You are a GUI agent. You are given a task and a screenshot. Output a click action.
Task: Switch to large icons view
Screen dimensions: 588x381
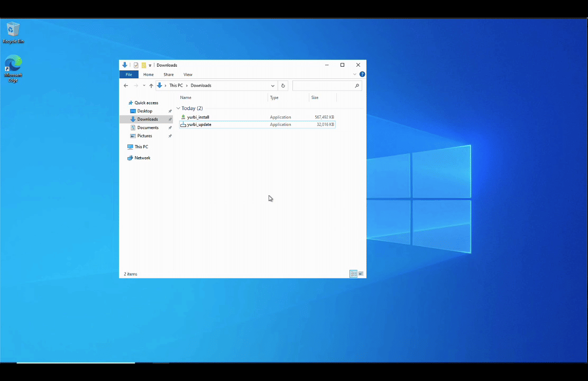(361, 274)
